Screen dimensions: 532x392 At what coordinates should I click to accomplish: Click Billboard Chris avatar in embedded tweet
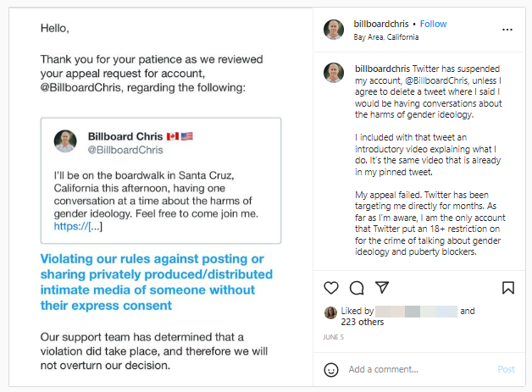pyautogui.click(x=65, y=141)
